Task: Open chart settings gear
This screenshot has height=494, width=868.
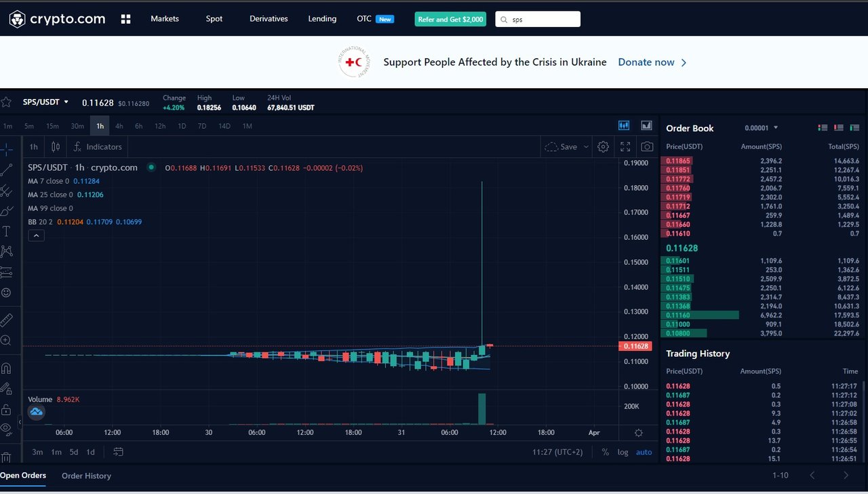Action: click(603, 146)
